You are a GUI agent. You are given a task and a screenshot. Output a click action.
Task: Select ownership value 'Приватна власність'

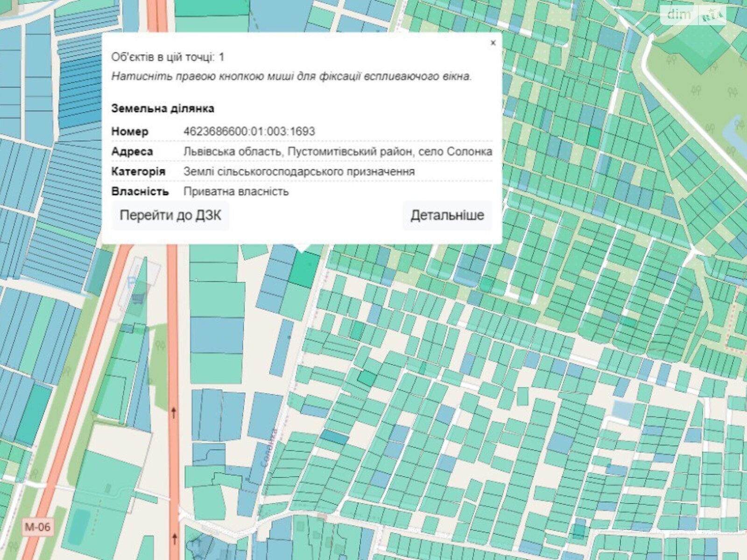pyautogui.click(x=236, y=192)
